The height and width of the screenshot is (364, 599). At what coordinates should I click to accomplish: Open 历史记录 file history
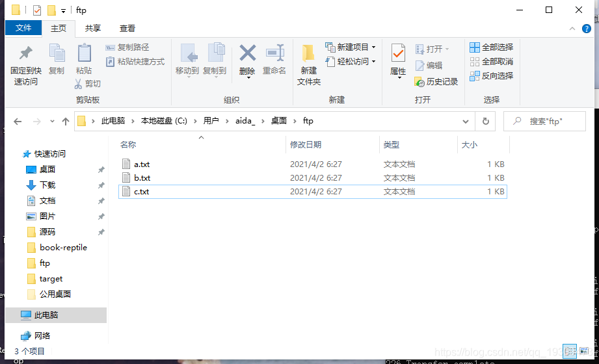pos(436,82)
